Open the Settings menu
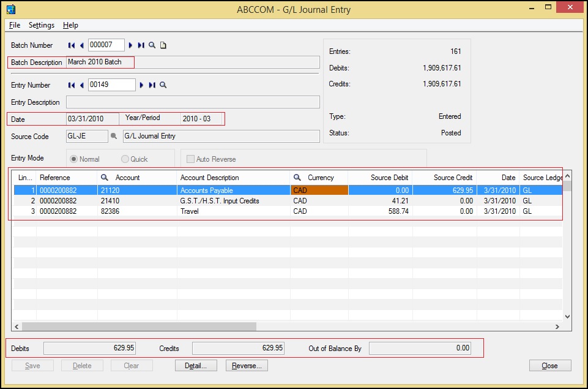 [42, 25]
